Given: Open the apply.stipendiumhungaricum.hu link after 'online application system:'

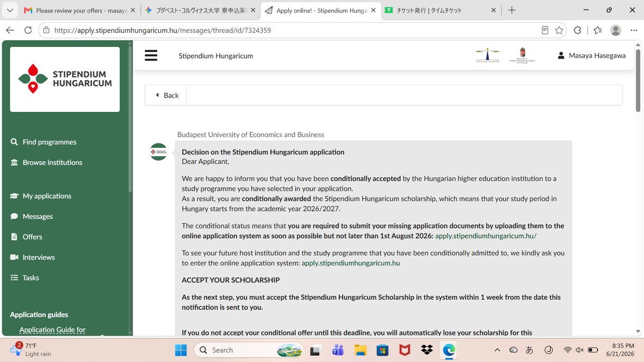Looking at the screenshot, I should (x=351, y=263).
